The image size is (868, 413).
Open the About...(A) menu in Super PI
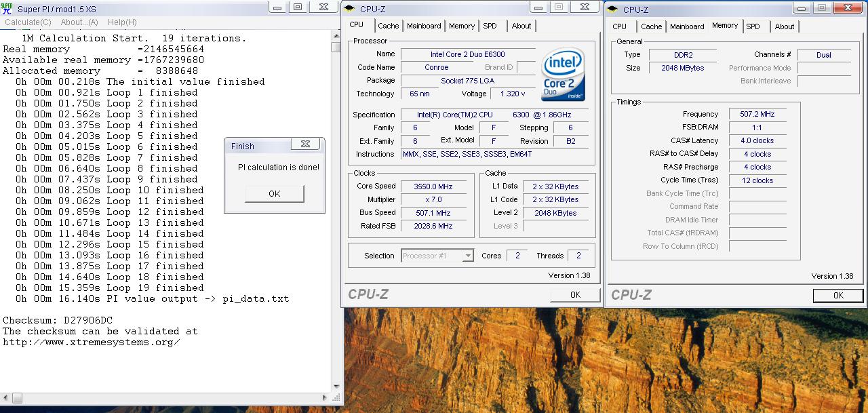[x=79, y=22]
